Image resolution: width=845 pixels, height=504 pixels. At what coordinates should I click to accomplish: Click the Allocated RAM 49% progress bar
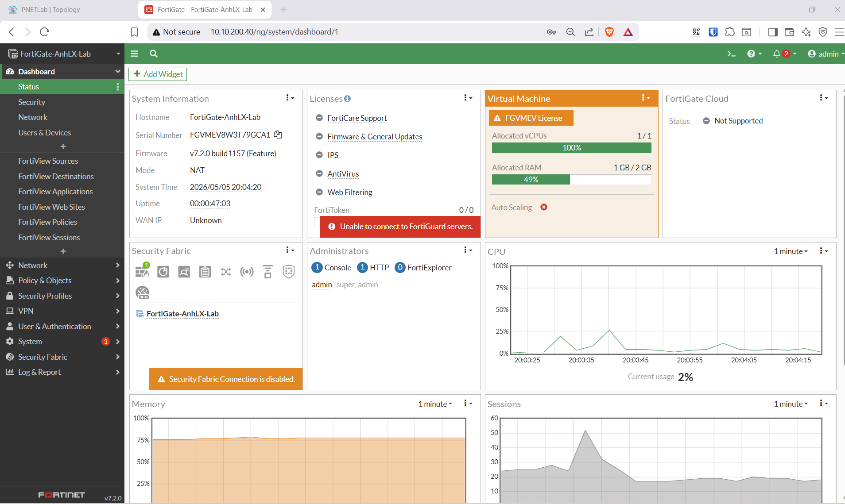coord(571,180)
